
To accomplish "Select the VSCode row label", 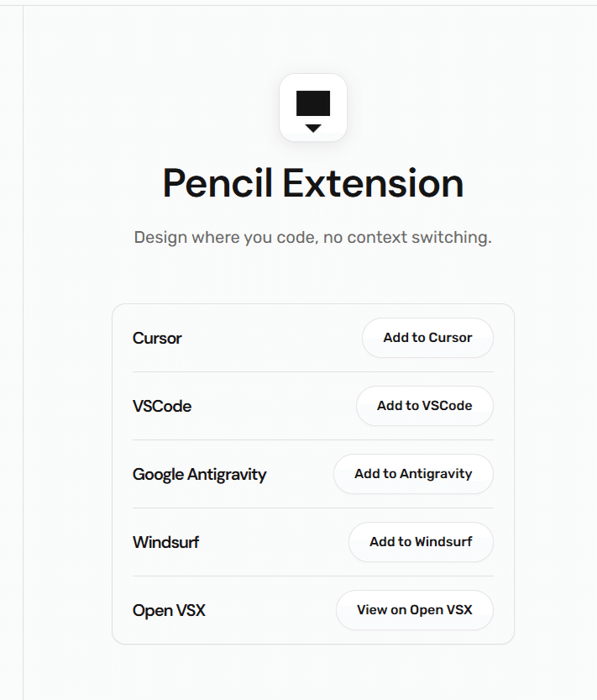I will point(162,407).
